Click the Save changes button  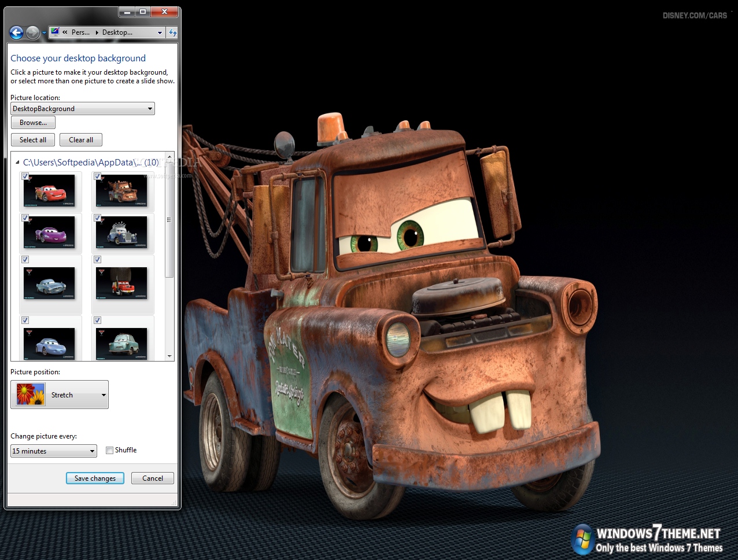click(x=95, y=478)
